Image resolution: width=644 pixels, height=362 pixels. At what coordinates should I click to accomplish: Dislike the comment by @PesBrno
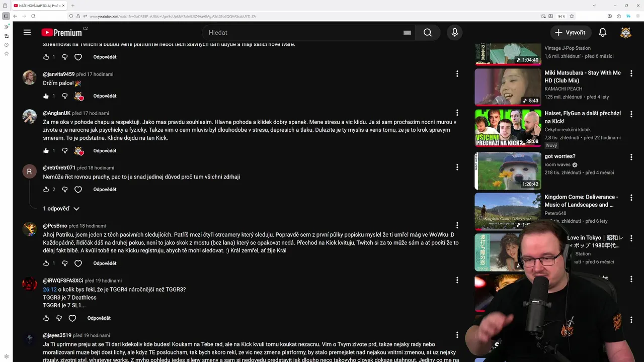click(x=65, y=263)
